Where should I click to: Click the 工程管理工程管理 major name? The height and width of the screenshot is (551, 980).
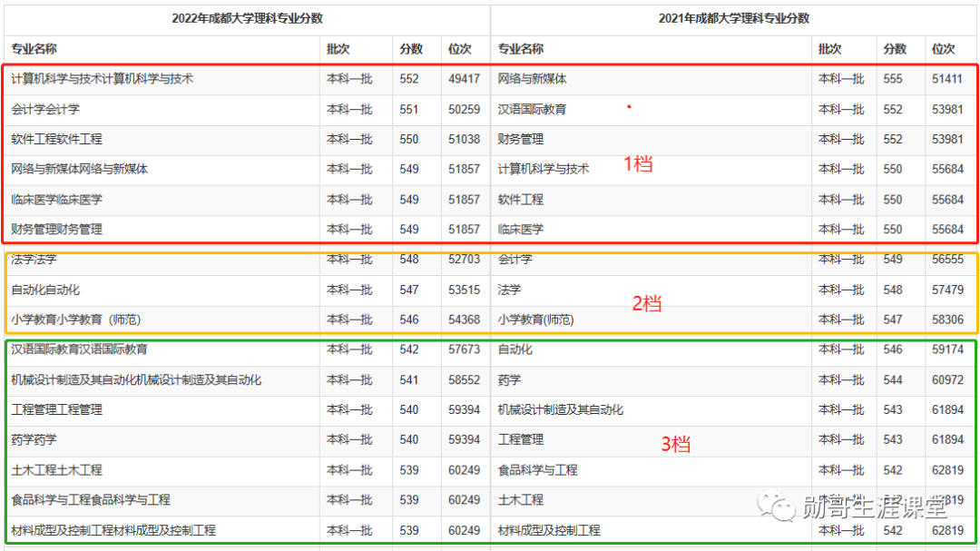point(56,409)
